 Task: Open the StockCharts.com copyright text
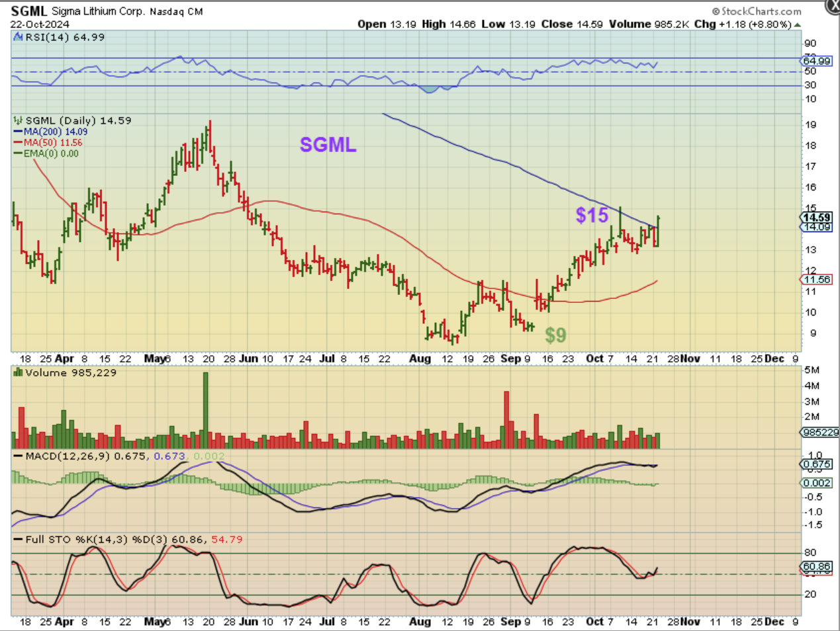click(x=757, y=11)
